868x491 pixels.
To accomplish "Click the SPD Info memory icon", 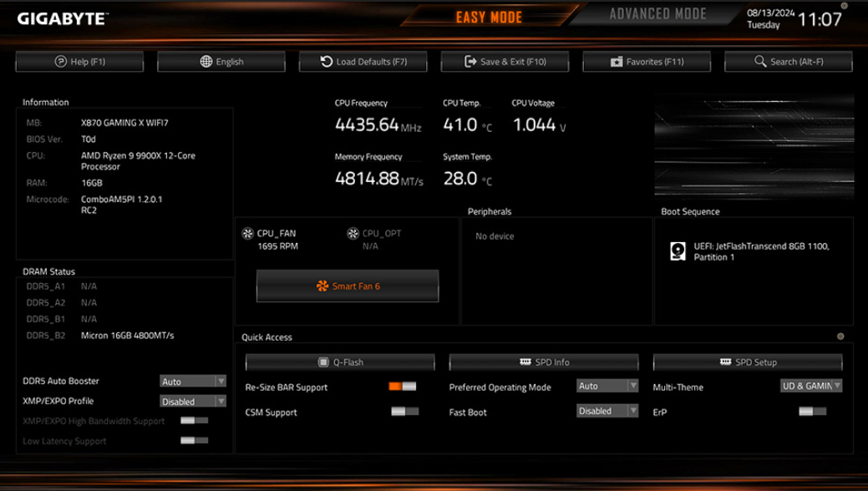I will (x=525, y=362).
